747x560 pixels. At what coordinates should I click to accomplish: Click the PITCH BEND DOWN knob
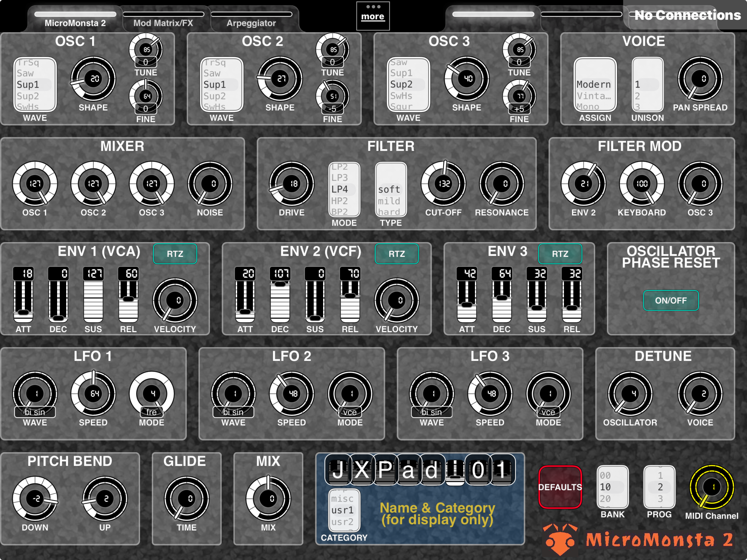click(35, 499)
